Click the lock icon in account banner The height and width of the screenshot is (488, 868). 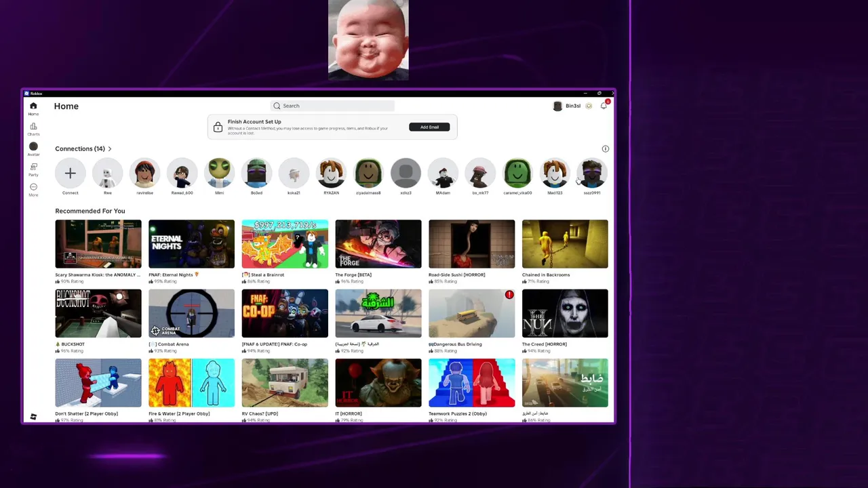coord(218,127)
